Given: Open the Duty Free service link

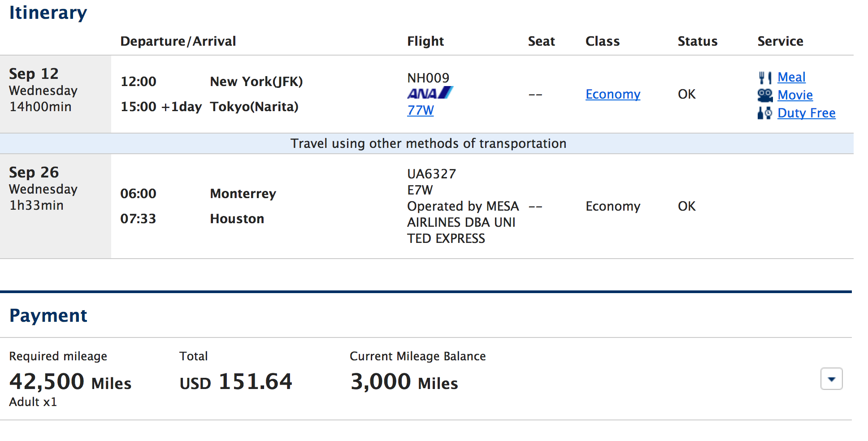Looking at the screenshot, I should [806, 113].
